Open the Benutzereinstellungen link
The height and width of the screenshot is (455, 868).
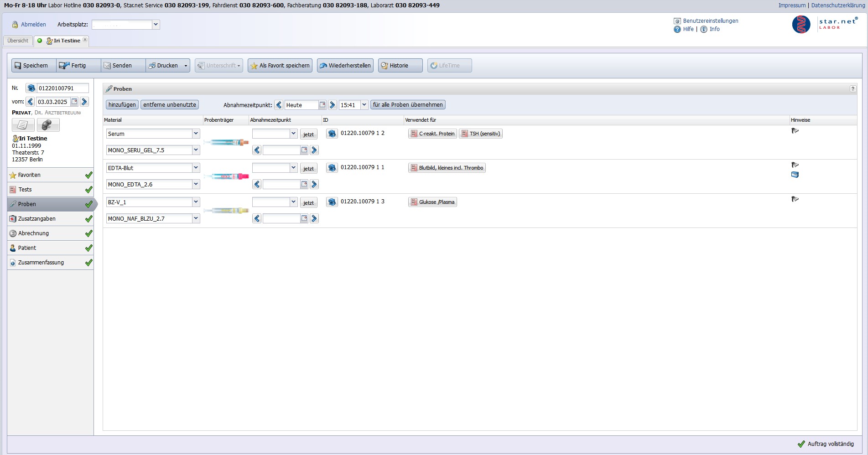(x=710, y=21)
